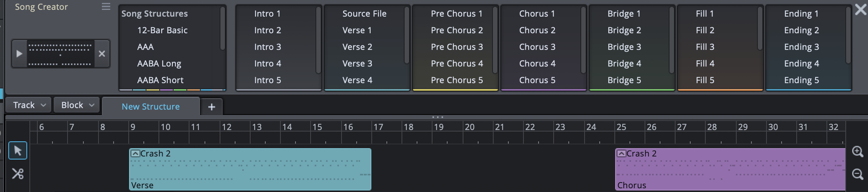Viewport: 868px width, 192px height.
Task: Select the arrow pointer tool
Action: [18, 151]
